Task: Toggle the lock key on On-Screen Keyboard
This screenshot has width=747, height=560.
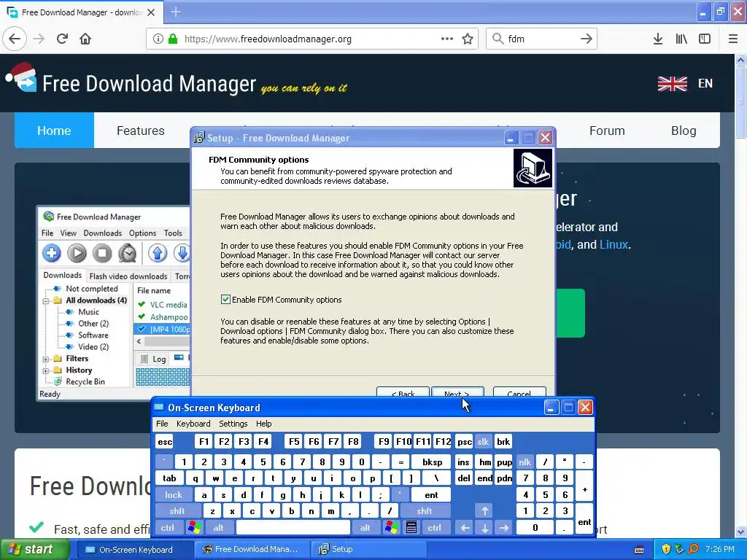Action: click(174, 495)
